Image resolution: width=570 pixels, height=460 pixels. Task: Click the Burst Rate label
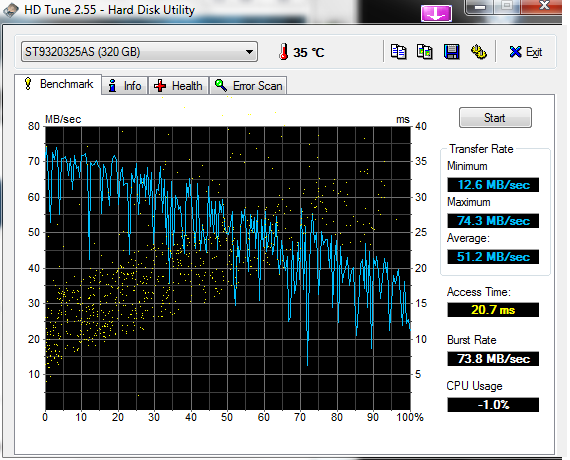[471, 340]
